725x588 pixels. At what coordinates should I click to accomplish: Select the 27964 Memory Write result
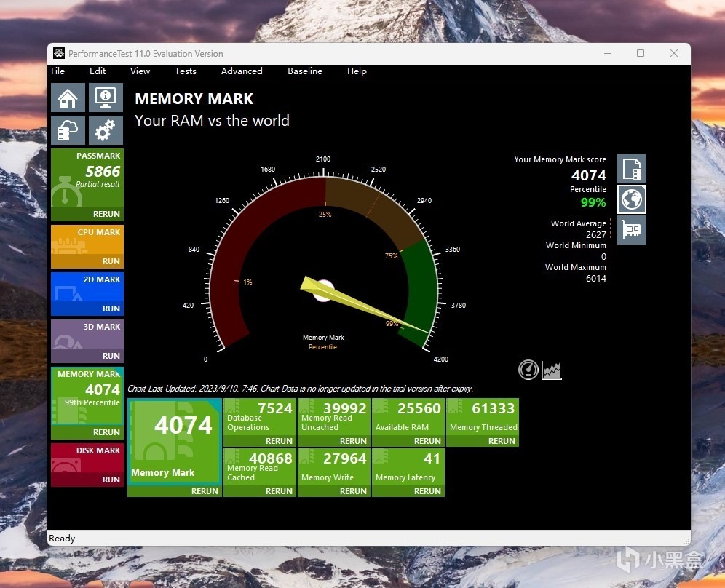pyautogui.click(x=334, y=467)
